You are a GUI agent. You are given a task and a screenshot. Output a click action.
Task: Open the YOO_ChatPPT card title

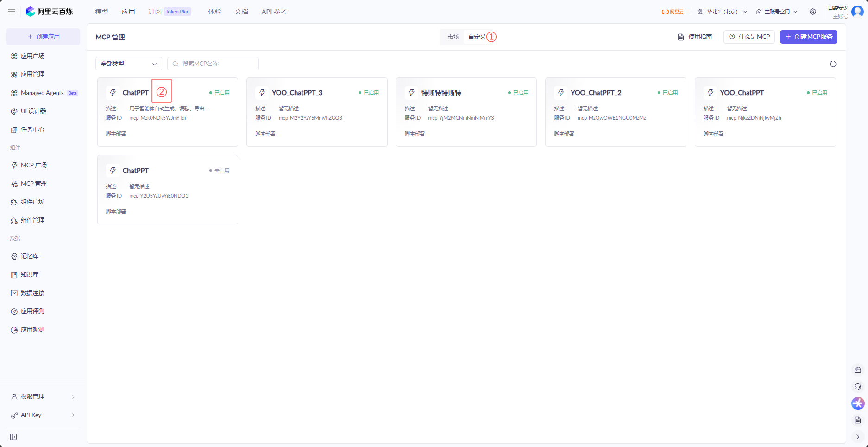[742, 93]
